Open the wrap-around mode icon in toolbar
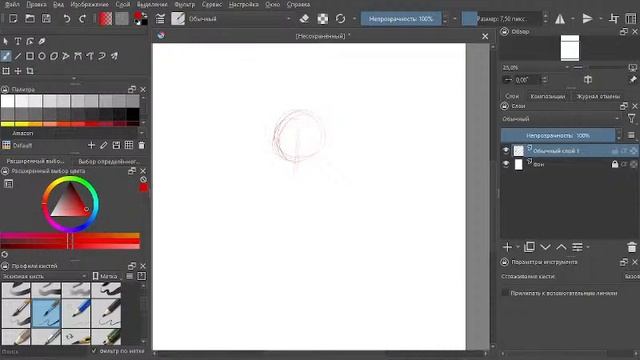 point(614,18)
